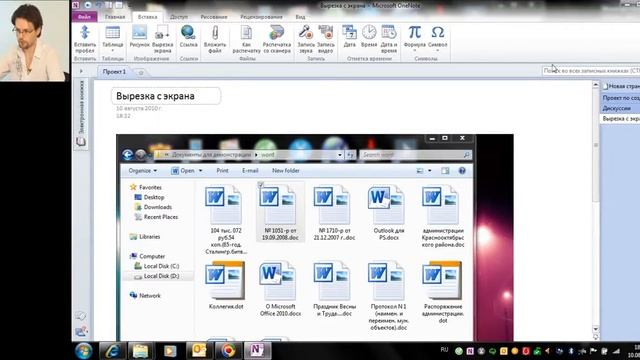Click the Bluetooth icon in system tray
This screenshot has height=360, width=640.
571,351
